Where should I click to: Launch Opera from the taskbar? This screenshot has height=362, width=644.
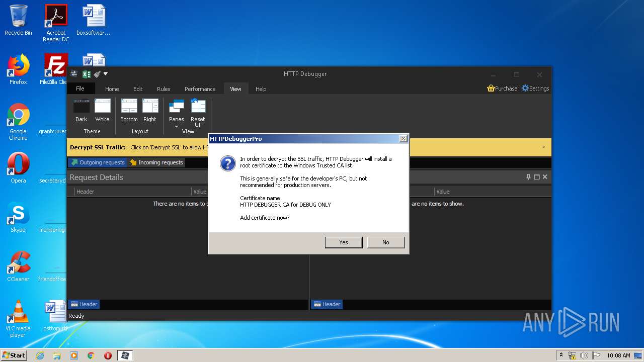pos(108,355)
